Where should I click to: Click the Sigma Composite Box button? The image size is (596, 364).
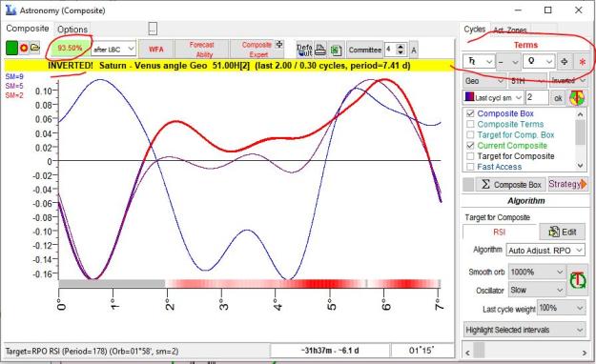(511, 185)
